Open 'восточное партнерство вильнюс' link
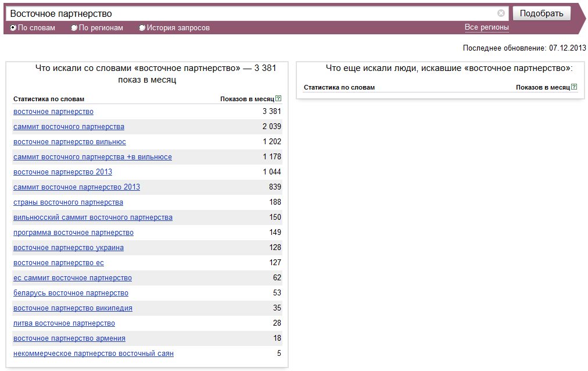The height and width of the screenshot is (371, 588). (x=69, y=142)
